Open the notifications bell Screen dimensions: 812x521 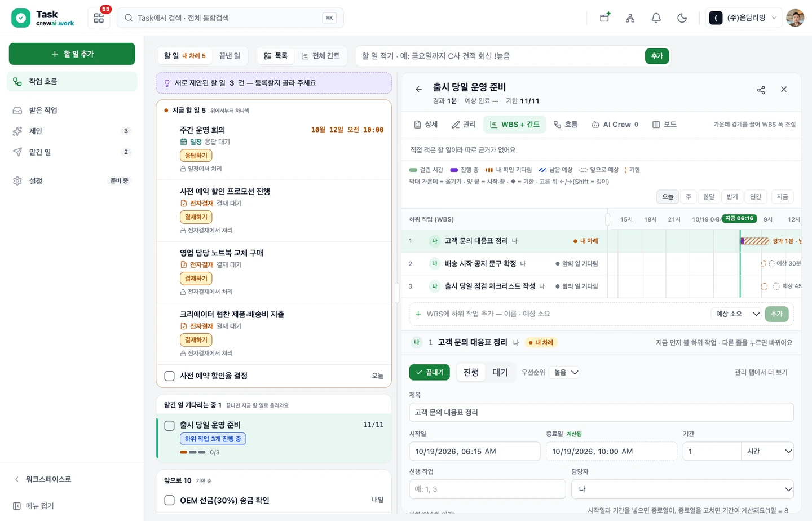656,18
